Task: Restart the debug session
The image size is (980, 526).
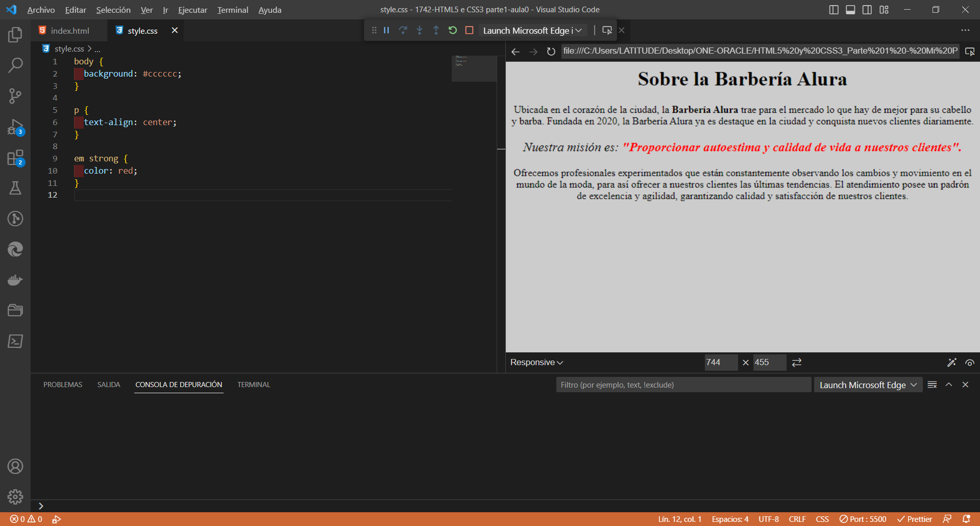Action: [453, 30]
